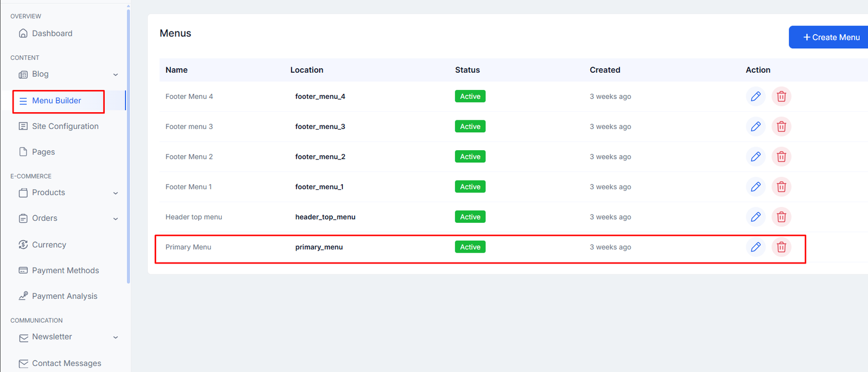Open Contact Messages
This screenshot has width=868, height=372.
pos(67,363)
